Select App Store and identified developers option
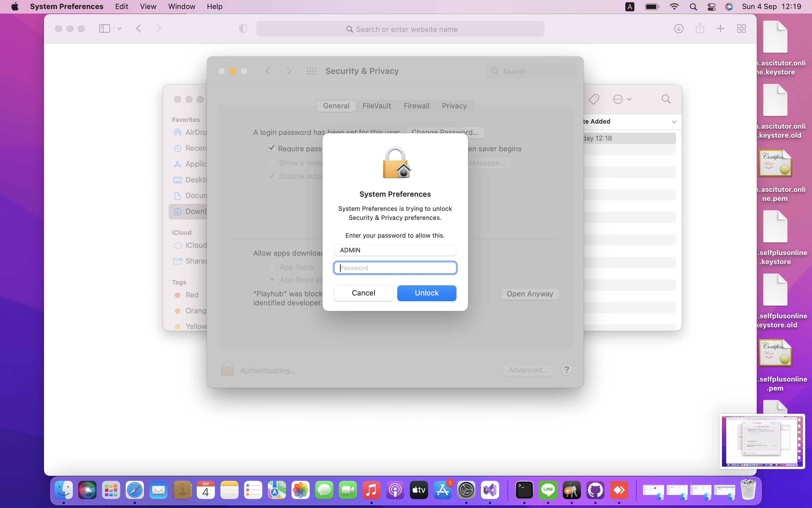Image resolution: width=812 pixels, height=508 pixels. click(272, 279)
